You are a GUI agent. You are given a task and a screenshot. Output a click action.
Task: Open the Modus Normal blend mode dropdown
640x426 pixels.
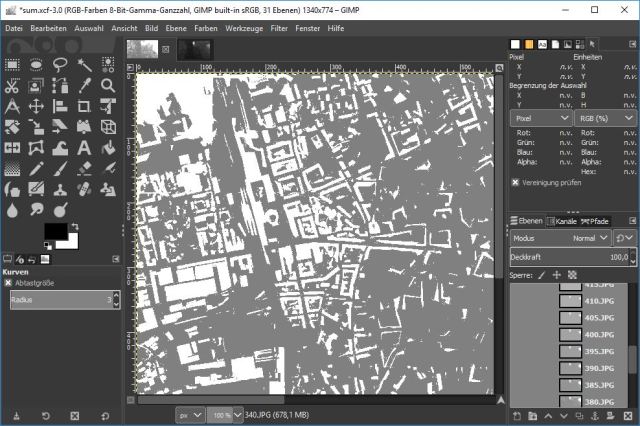point(560,238)
